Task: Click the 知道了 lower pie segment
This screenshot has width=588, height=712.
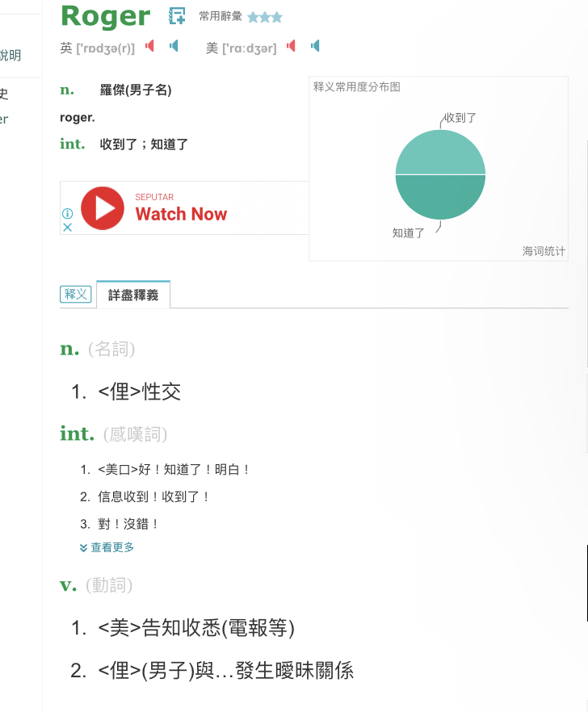Action: 440,196
